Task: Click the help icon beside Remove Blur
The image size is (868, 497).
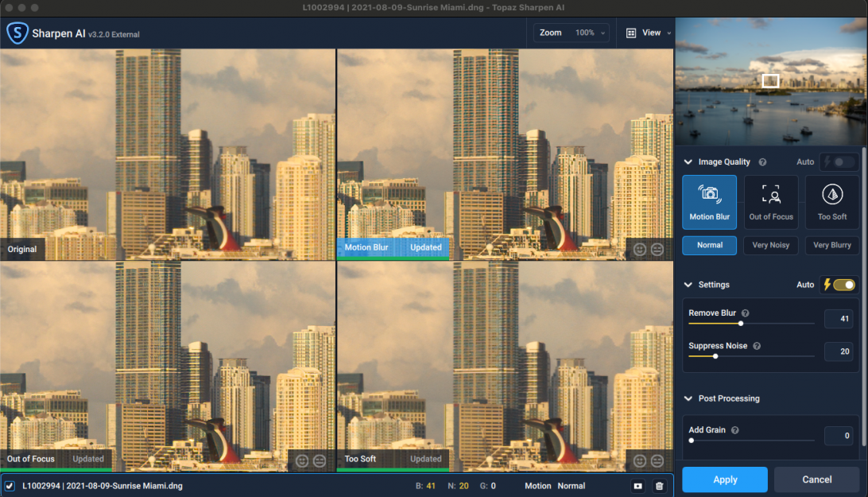Action: tap(745, 313)
